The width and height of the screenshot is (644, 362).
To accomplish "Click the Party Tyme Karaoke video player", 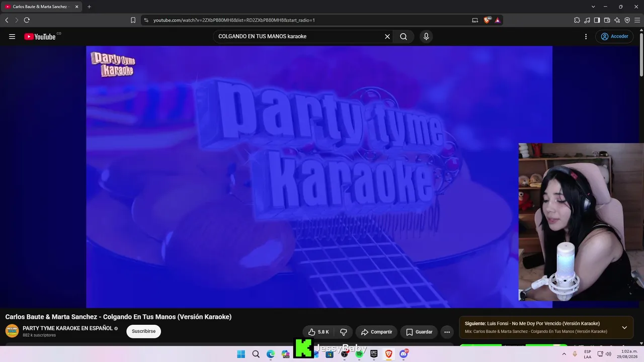I will pyautogui.click(x=319, y=176).
